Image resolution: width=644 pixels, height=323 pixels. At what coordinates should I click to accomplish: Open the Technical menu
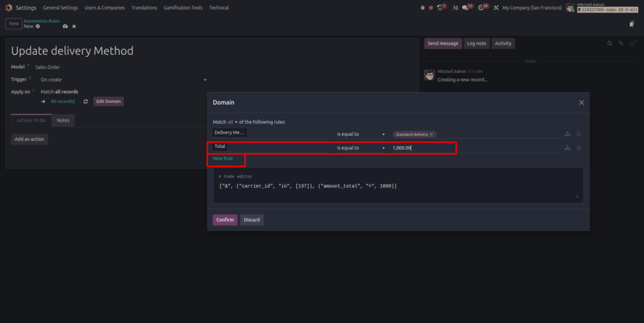click(x=219, y=8)
